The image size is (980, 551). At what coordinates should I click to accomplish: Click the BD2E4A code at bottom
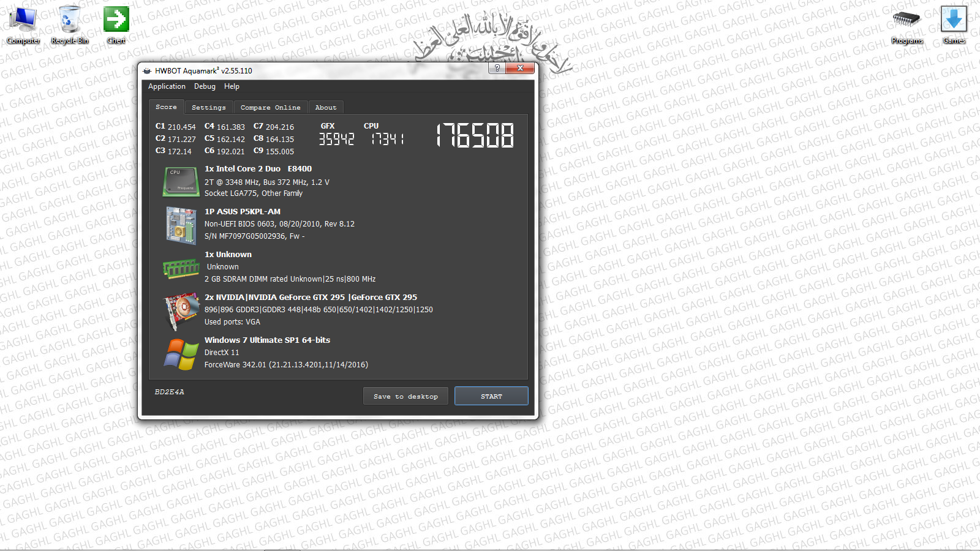(x=169, y=392)
